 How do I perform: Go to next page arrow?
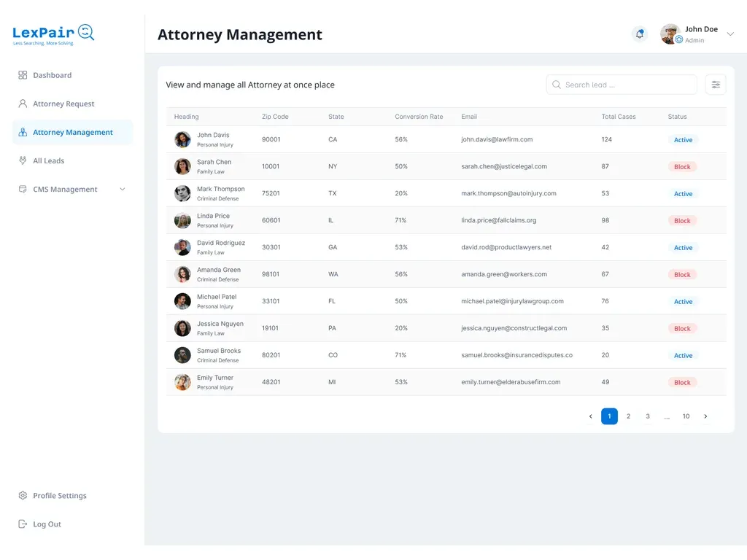point(705,416)
